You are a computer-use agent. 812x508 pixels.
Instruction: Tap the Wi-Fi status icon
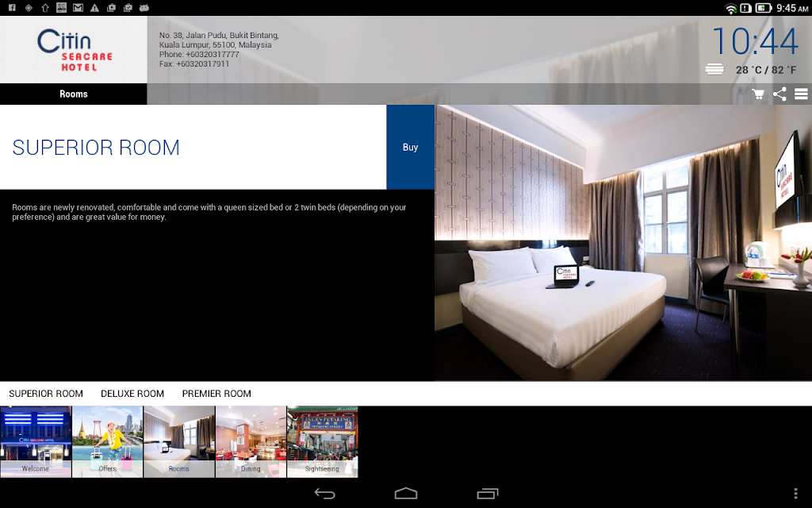(730, 8)
